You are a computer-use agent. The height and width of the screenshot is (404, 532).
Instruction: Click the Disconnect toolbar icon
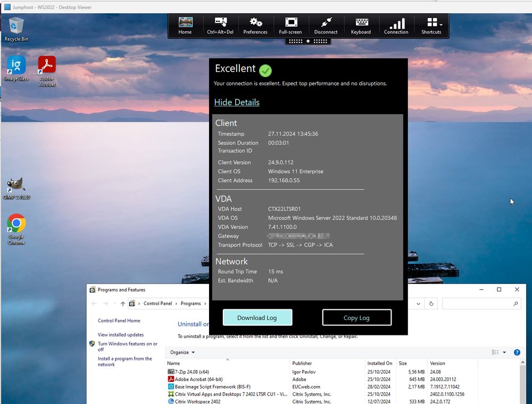tap(326, 26)
